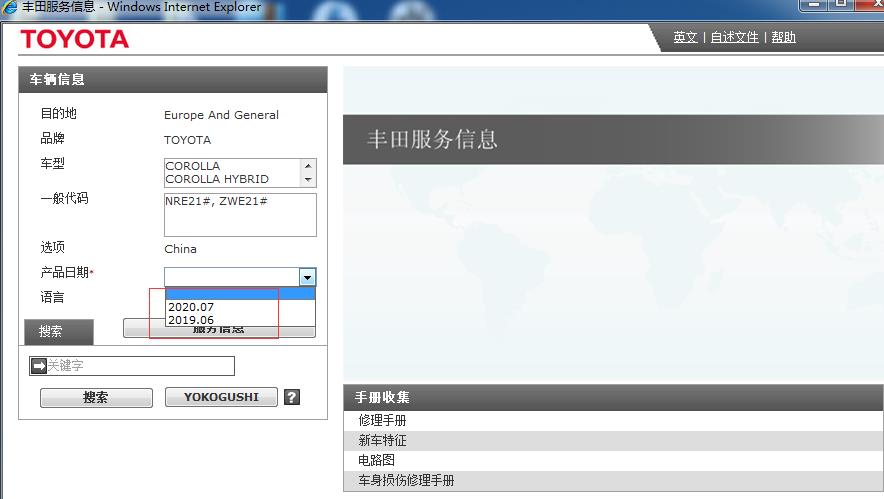This screenshot has height=499, width=884.
Task: Click the 语言 label
Action: 52,297
